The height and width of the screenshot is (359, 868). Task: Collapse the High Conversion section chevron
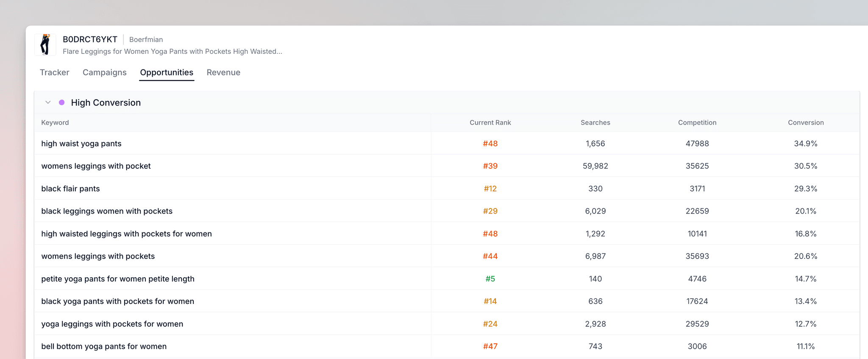(48, 102)
